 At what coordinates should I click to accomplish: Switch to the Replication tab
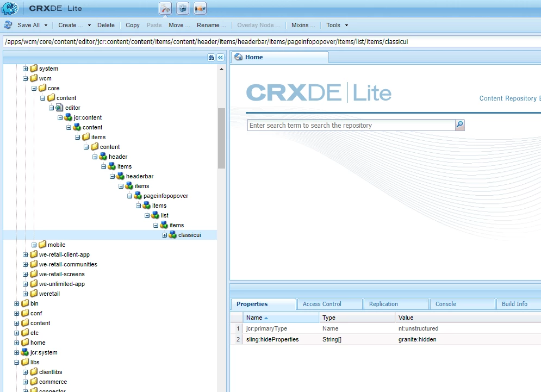point(396,304)
